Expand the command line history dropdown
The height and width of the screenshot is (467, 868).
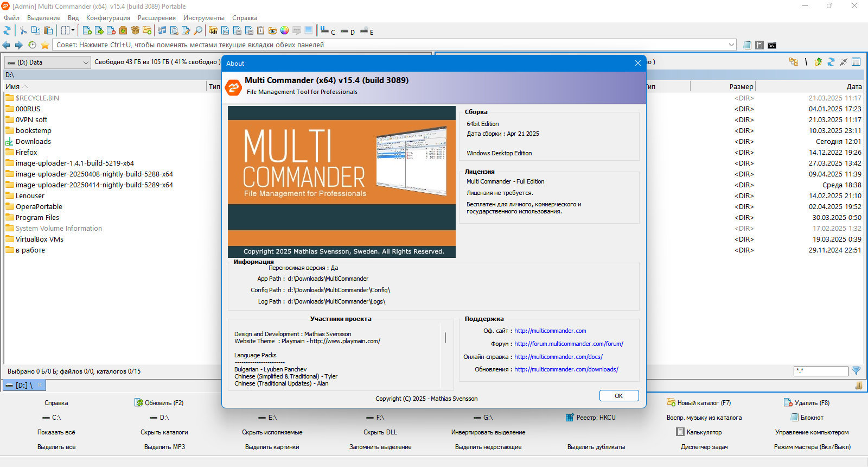731,45
